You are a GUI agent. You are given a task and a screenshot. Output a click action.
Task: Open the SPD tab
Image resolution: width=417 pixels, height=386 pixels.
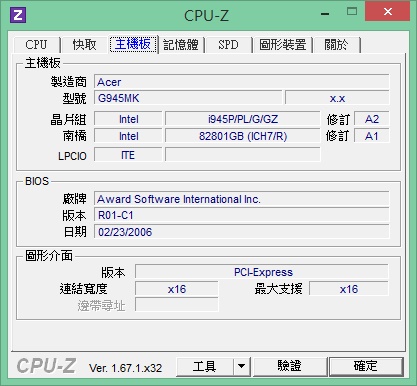[x=228, y=45]
